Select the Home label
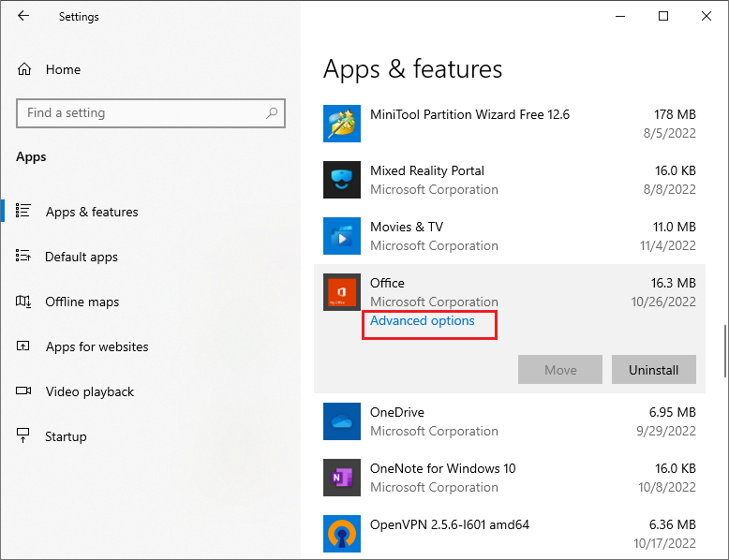729x560 pixels. coord(63,69)
